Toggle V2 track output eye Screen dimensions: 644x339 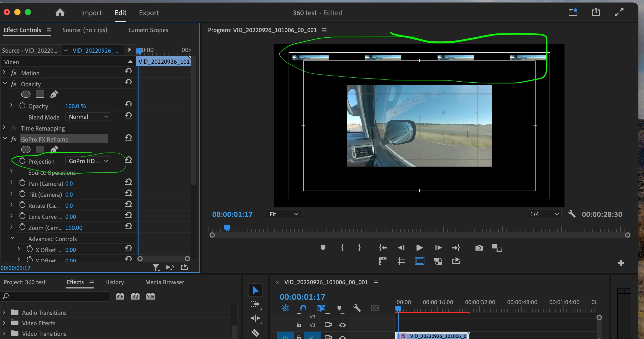(343, 325)
